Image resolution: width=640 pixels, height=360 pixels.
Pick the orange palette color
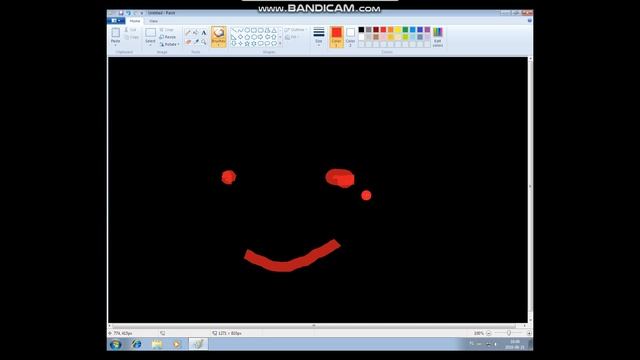tap(391, 29)
